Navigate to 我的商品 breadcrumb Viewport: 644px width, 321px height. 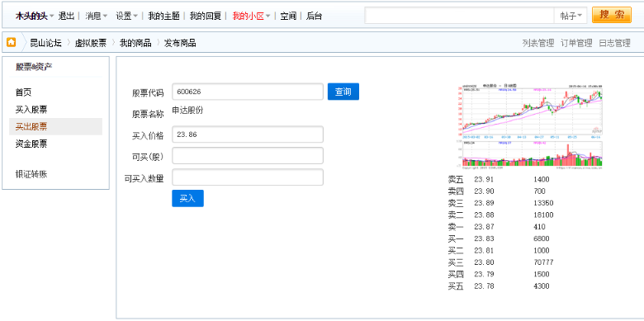135,43
